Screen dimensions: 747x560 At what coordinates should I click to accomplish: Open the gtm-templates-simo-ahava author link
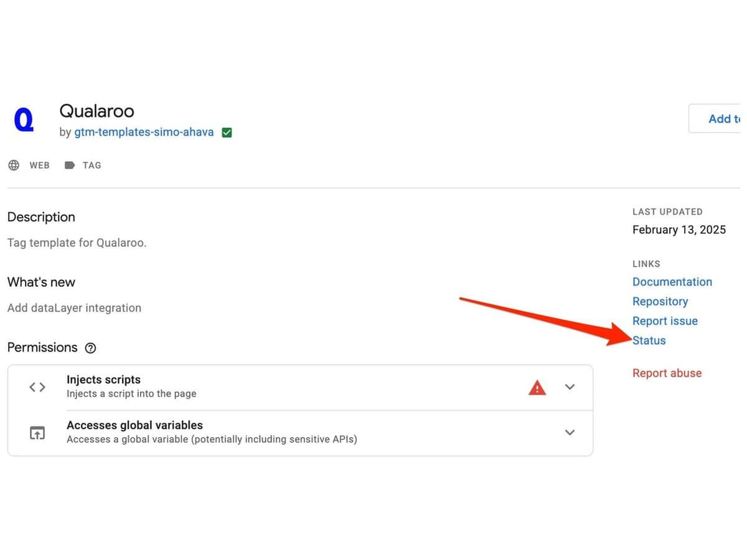point(144,132)
